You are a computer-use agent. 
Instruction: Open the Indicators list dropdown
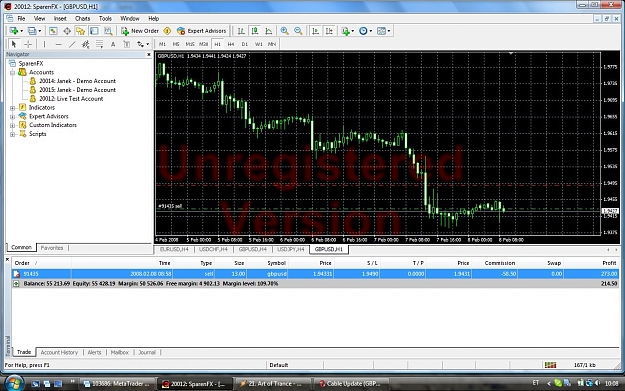click(x=352, y=31)
